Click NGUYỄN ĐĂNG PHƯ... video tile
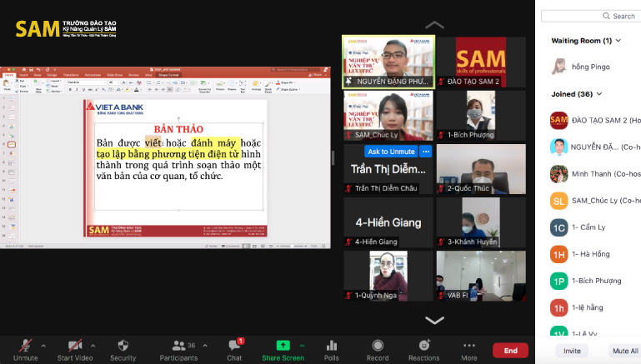Image resolution: width=641 pixels, height=364 pixels. [x=388, y=62]
